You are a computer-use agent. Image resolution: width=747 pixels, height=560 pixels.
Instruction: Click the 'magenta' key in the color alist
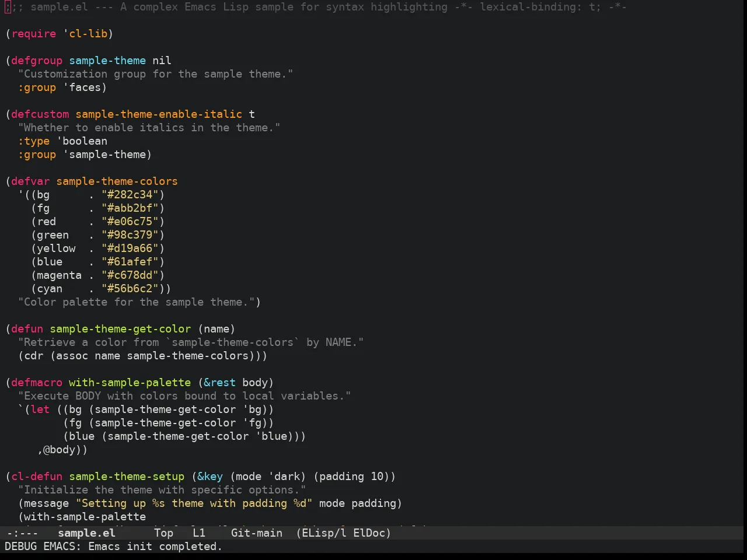pos(60,275)
